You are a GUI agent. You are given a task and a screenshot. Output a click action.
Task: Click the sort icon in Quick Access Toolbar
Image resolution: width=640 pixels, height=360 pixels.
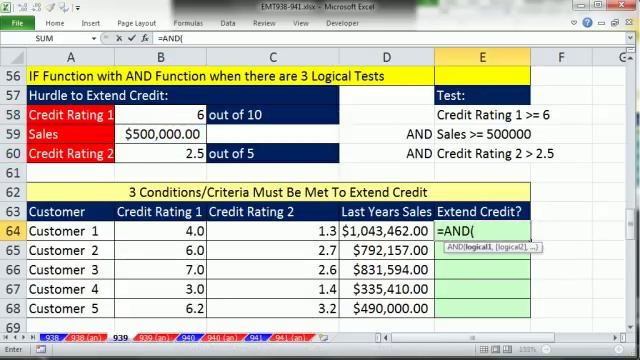click(x=64, y=7)
